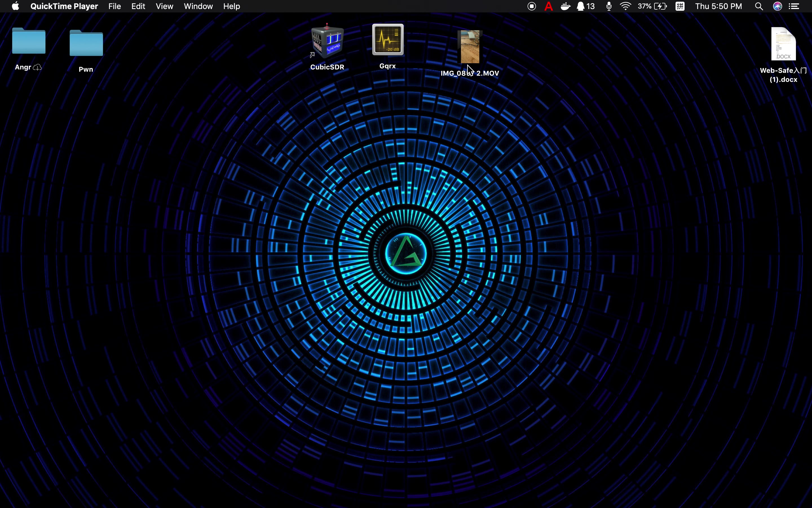812x508 pixels.
Task: Open the Wi-Fi status menu
Action: tap(626, 6)
